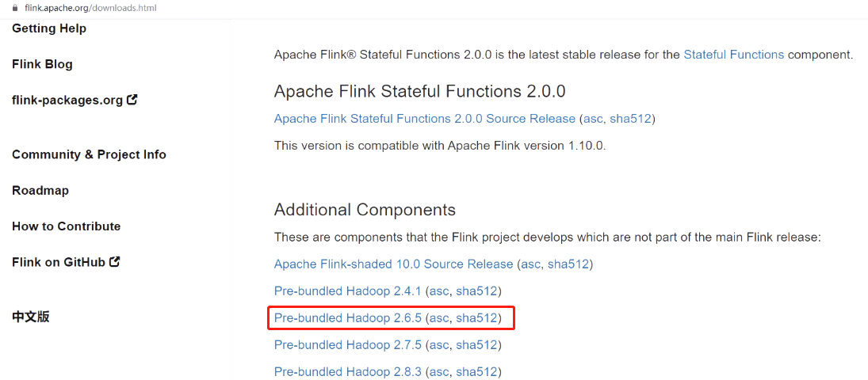Screen dimensions: 868x380
Task: Open asc signature for Hadoop 2.8.3
Action: [x=439, y=371]
